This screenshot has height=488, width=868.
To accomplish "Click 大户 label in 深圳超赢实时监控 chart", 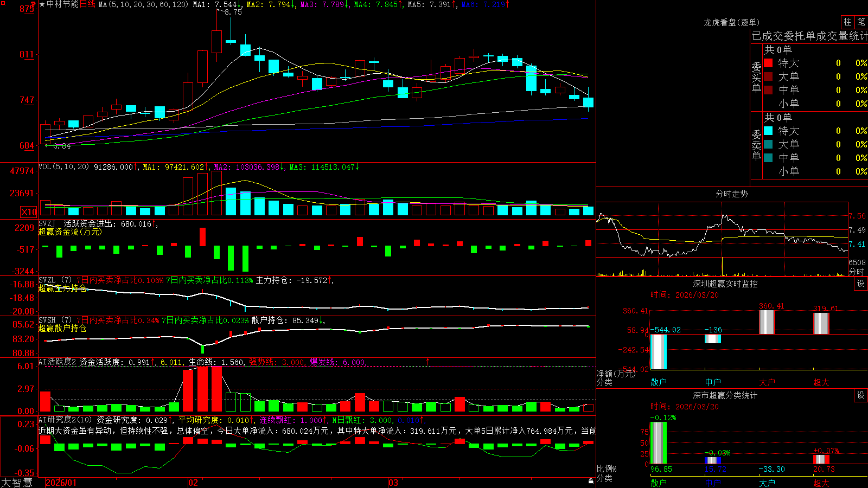I will 767,382.
